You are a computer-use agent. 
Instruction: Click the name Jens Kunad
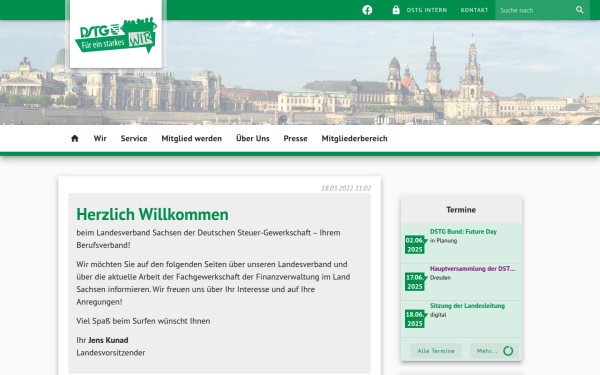[108, 340]
